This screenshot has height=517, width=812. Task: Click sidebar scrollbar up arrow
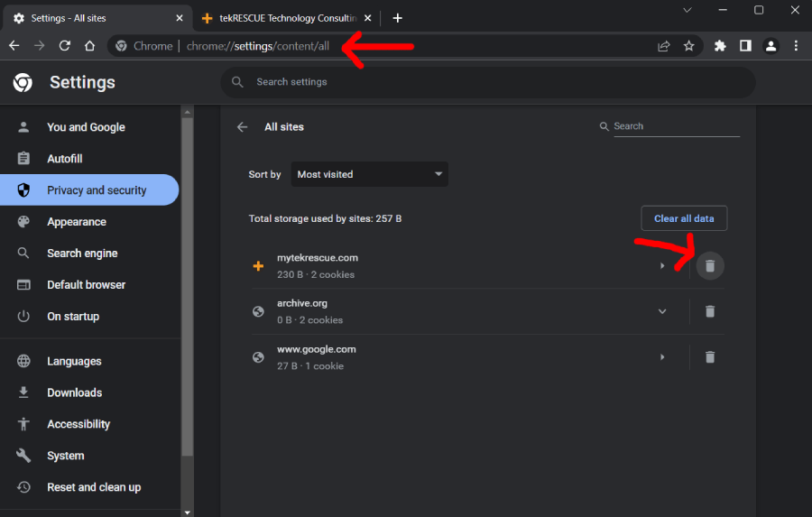pyautogui.click(x=187, y=112)
